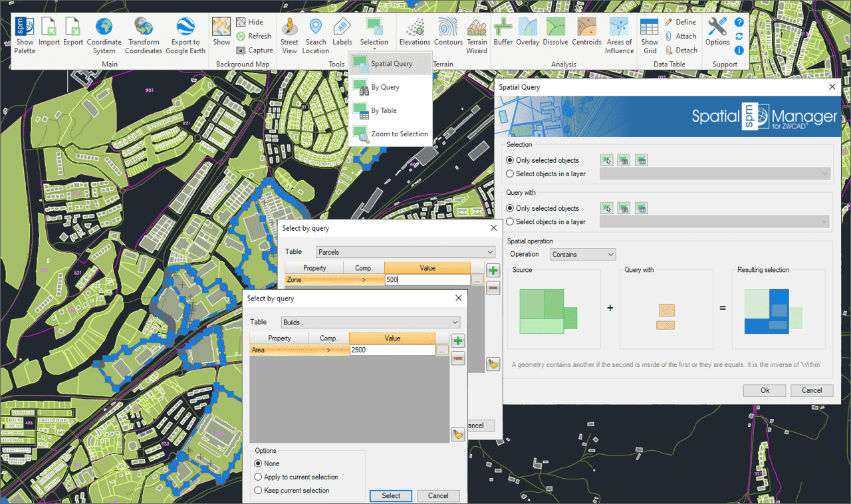Click Export to Google Earth
This screenshot has height=504, width=851.
click(x=185, y=36)
